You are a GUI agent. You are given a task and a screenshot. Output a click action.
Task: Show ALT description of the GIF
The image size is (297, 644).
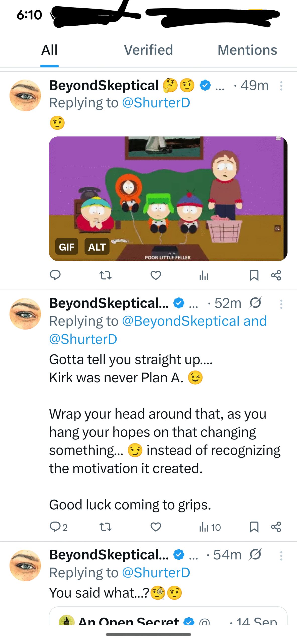pyautogui.click(x=97, y=247)
